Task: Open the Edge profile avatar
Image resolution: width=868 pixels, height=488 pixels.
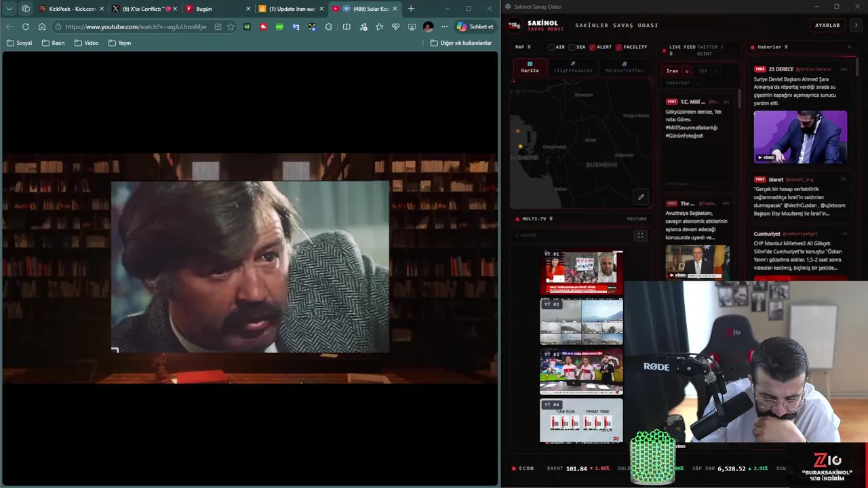Action: pos(428,26)
